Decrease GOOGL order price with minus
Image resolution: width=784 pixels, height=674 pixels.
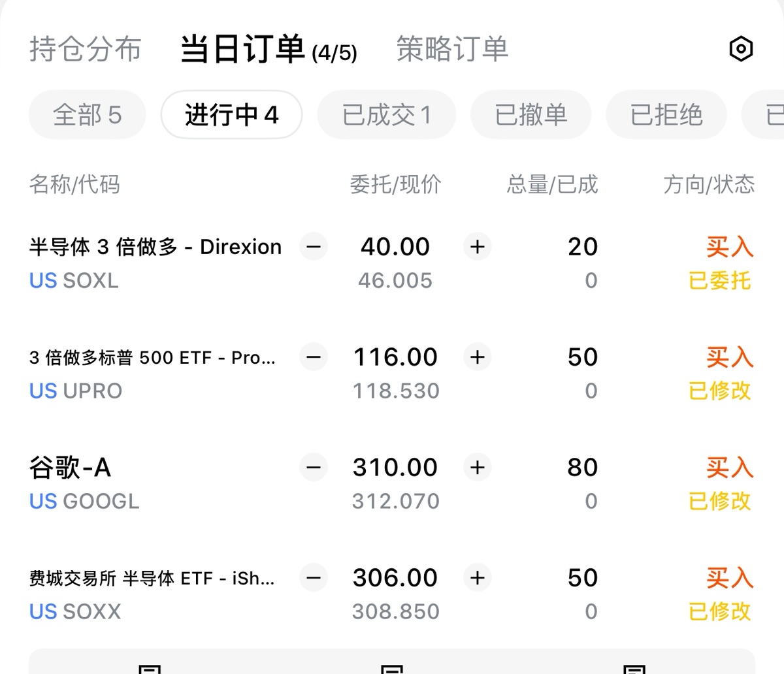[314, 468]
